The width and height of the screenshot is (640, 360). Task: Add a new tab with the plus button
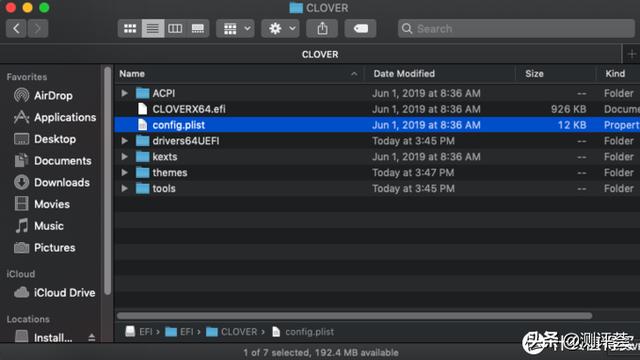[631, 54]
